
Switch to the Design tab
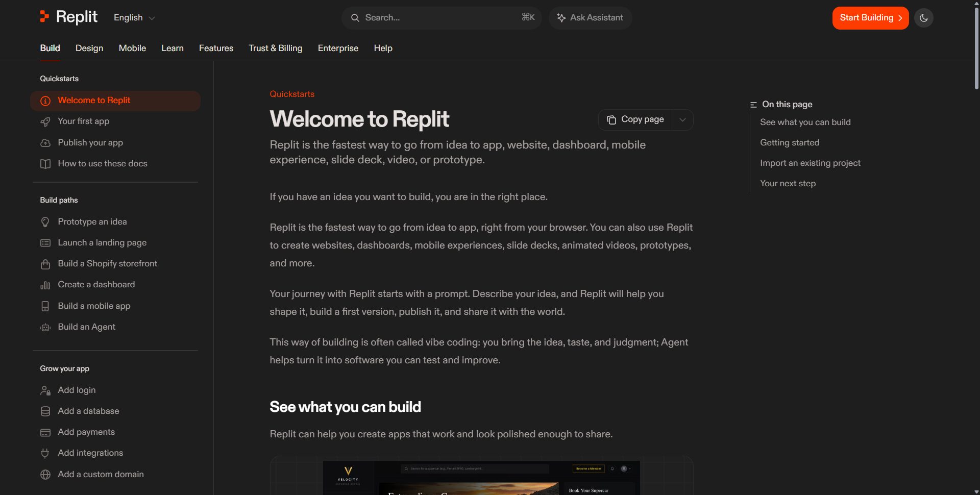pos(89,48)
